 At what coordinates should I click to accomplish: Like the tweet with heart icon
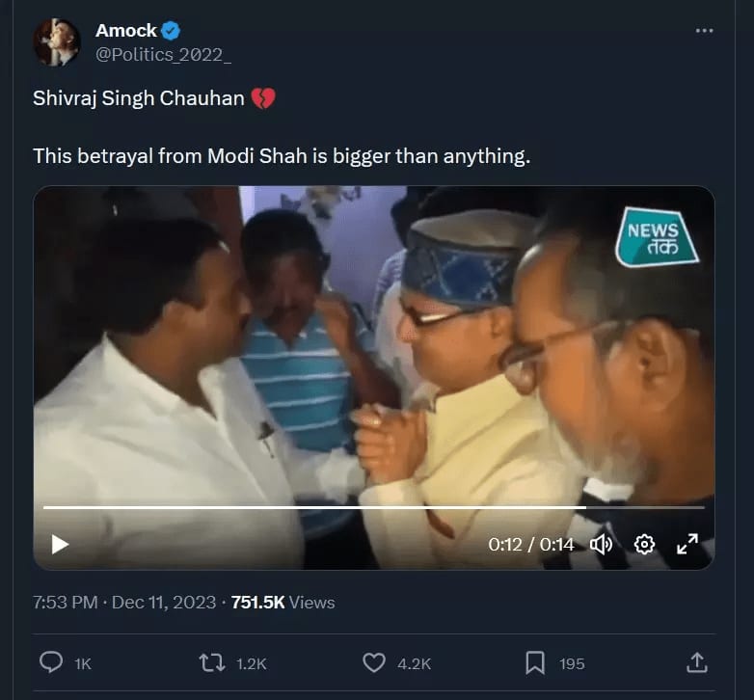pyautogui.click(x=373, y=662)
